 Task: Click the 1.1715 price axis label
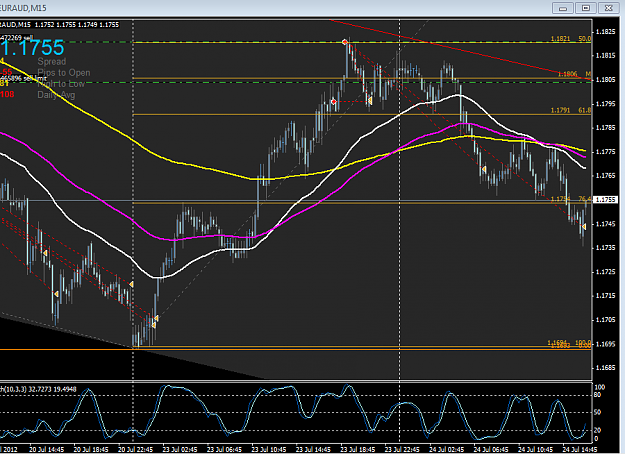pyautogui.click(x=605, y=296)
